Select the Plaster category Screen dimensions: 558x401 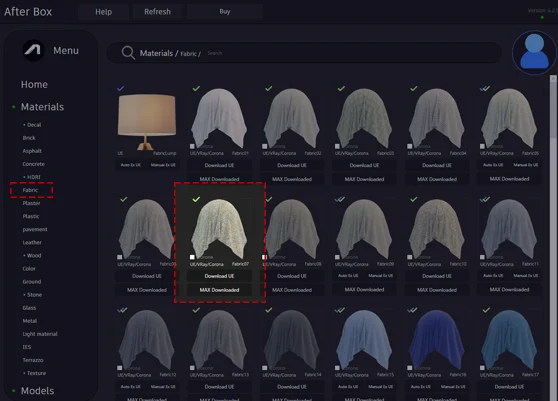tap(31, 203)
